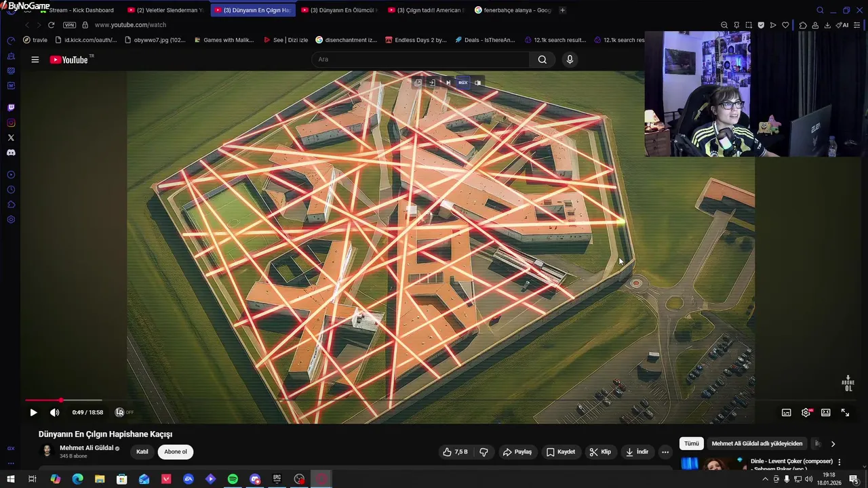
Task: Show hidden system tray icons chevron
Action: pos(766,479)
